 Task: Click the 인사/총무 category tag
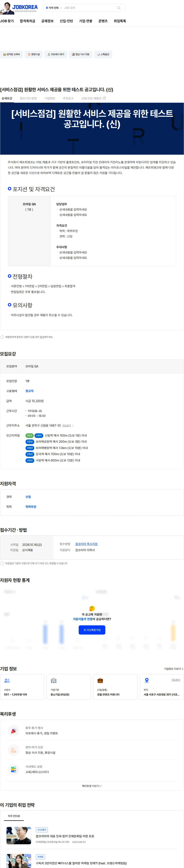(x=42, y=830)
